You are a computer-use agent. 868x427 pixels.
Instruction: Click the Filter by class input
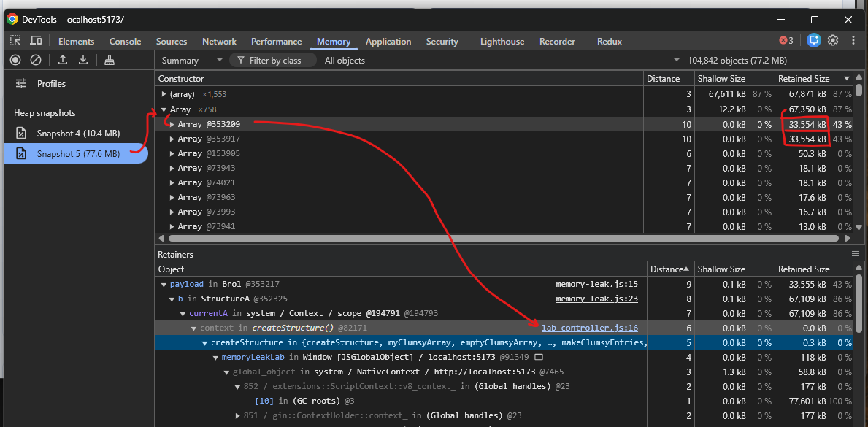pyautogui.click(x=274, y=61)
